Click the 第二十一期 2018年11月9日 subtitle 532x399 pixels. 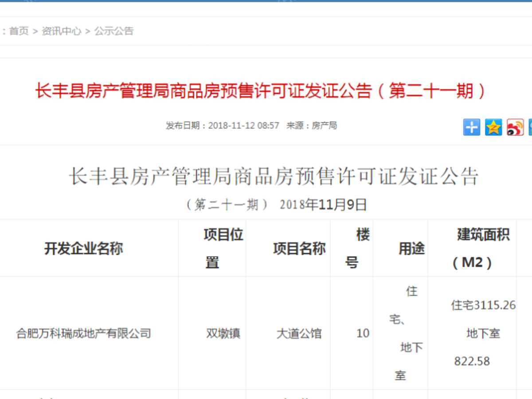coord(275,204)
